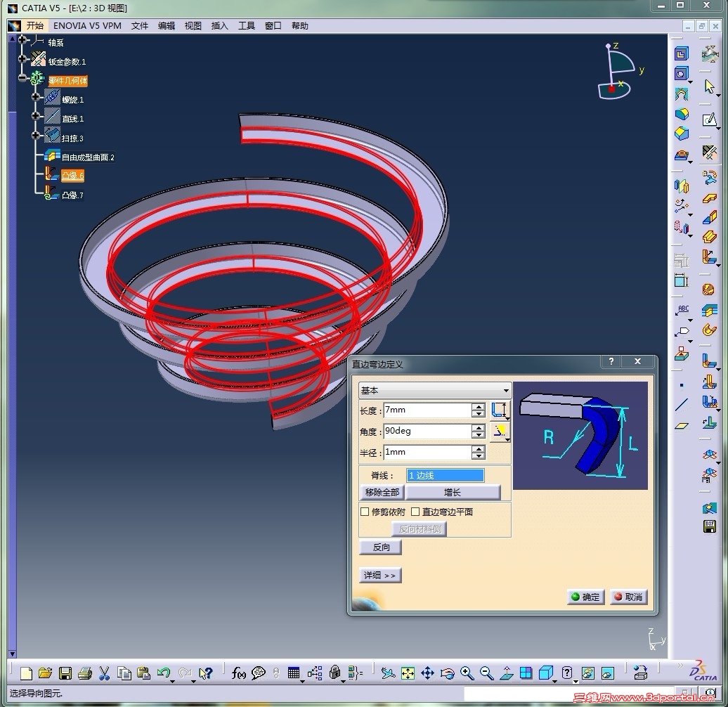Click the Undo arrow icon
Screen dimensions: 728x707
tap(163, 673)
